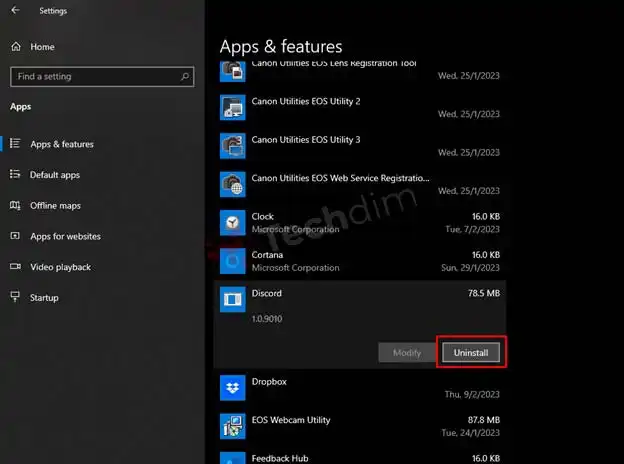
Task: Click the Clock app icon
Action: [233, 222]
